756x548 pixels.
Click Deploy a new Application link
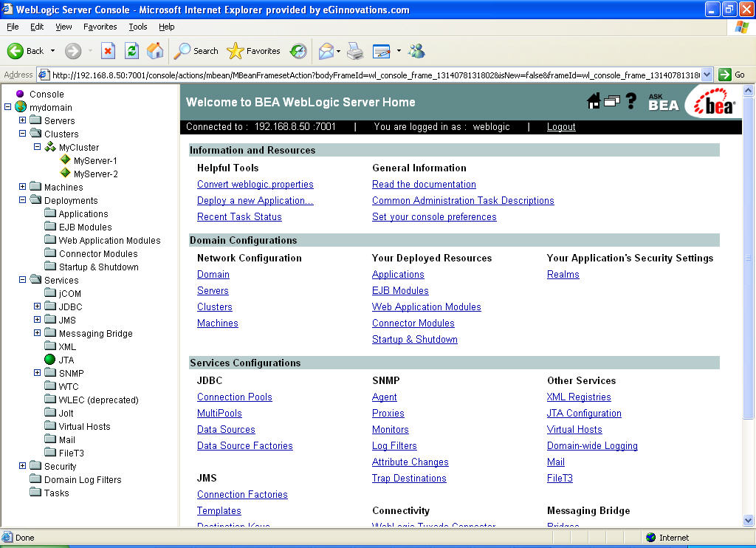[x=255, y=201]
